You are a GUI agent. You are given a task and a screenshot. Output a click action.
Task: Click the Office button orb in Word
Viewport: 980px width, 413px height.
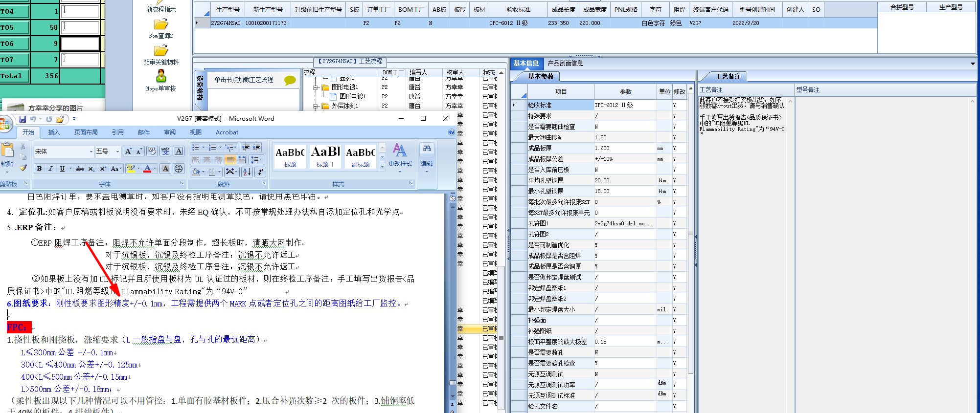[x=4, y=124]
